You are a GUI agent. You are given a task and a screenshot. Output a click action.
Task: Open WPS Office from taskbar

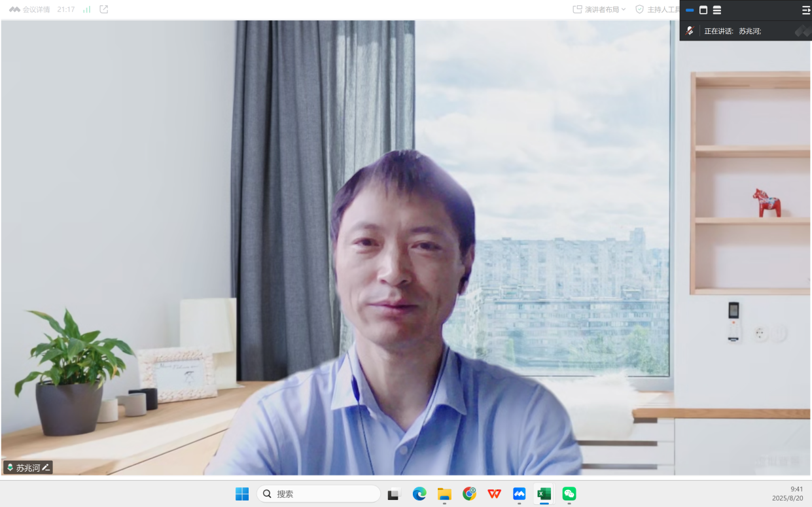click(495, 494)
